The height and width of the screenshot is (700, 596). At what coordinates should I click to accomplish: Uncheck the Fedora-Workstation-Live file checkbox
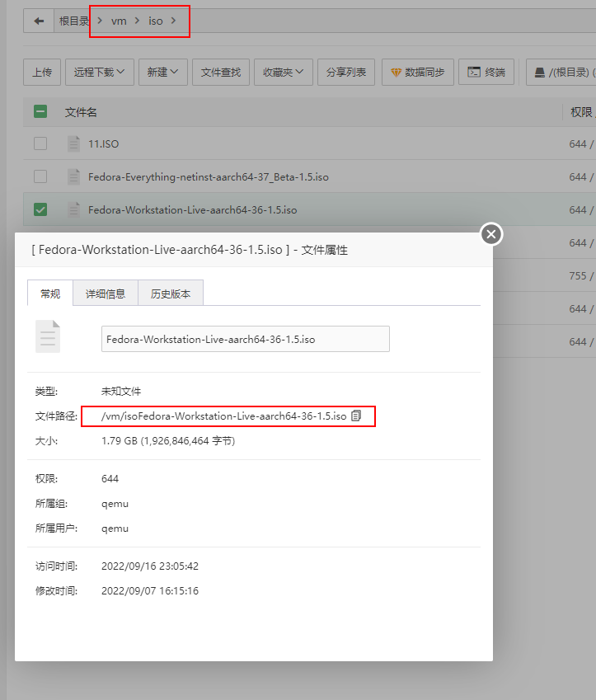click(40, 209)
